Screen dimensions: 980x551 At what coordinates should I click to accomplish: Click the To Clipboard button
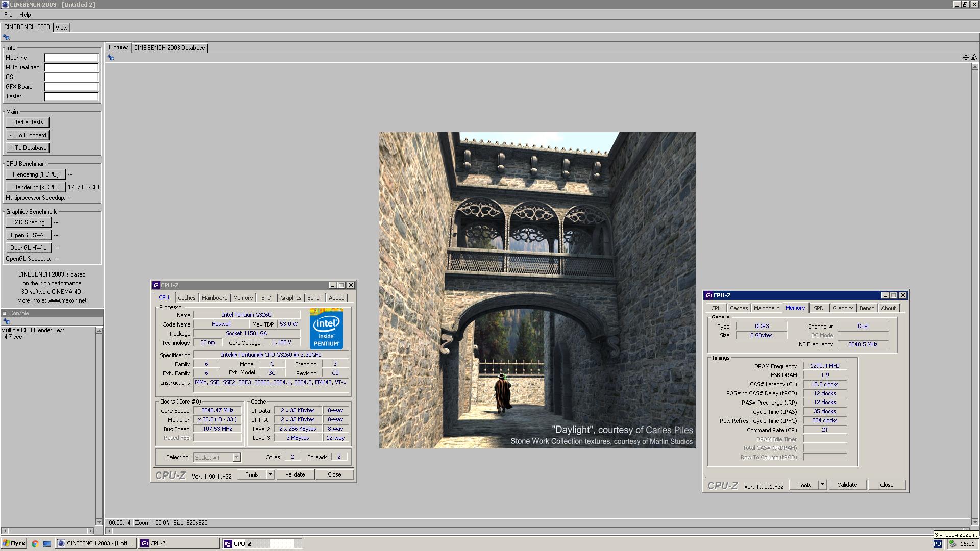point(28,135)
